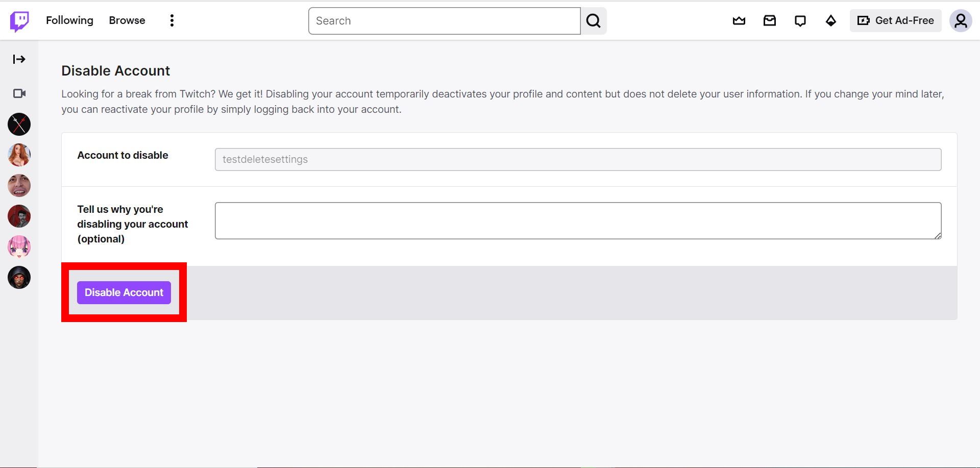The height and width of the screenshot is (468, 980).
Task: Open the hooded figure channel avatar
Action: pos(19,277)
